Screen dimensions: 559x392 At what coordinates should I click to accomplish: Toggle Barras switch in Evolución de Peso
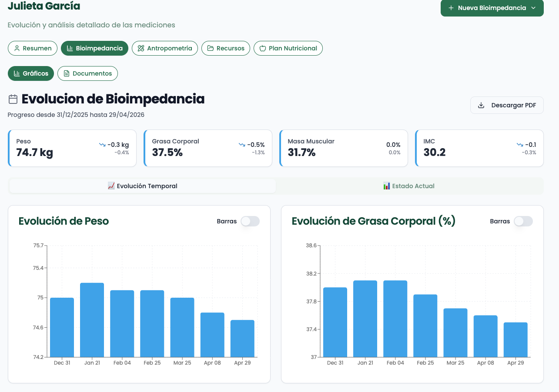click(x=250, y=221)
